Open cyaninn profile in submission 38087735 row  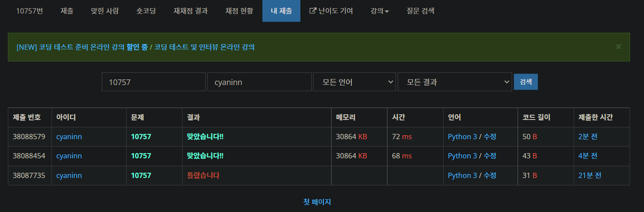[69, 175]
